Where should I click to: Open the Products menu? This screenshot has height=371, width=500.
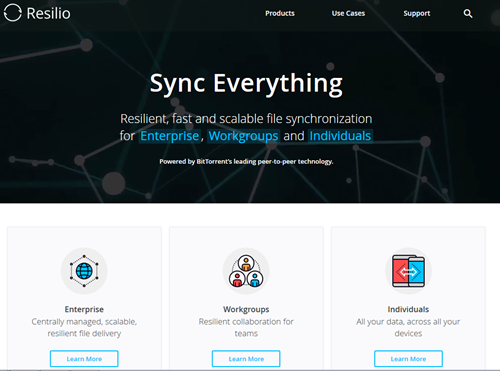pyautogui.click(x=280, y=13)
